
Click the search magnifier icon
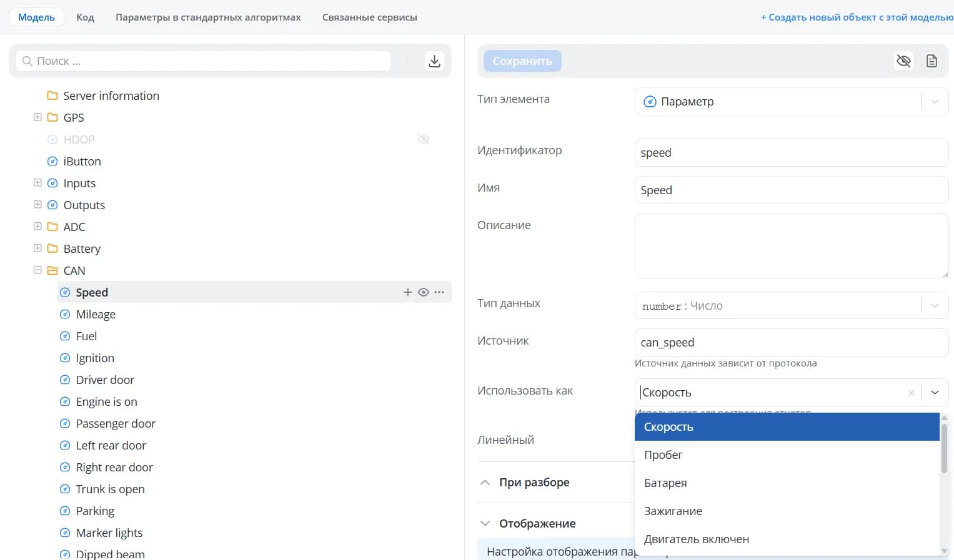click(x=27, y=61)
